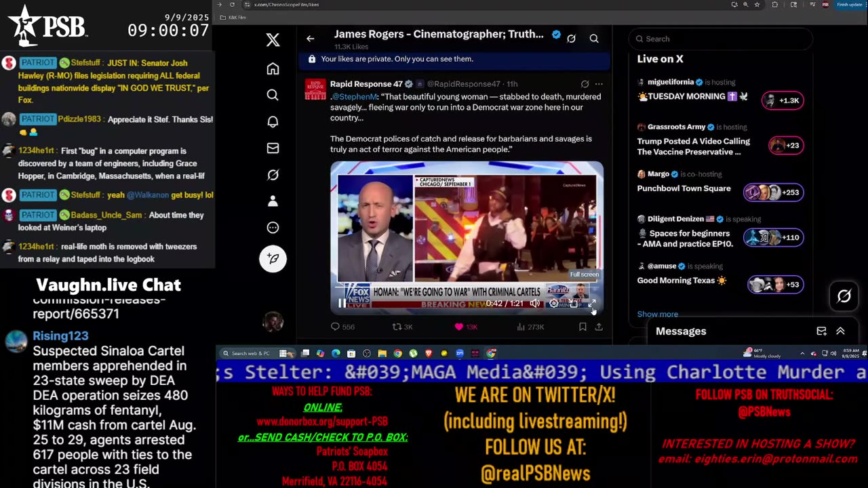868x488 pixels.
Task: Click Finish update button in browser
Action: point(849,5)
